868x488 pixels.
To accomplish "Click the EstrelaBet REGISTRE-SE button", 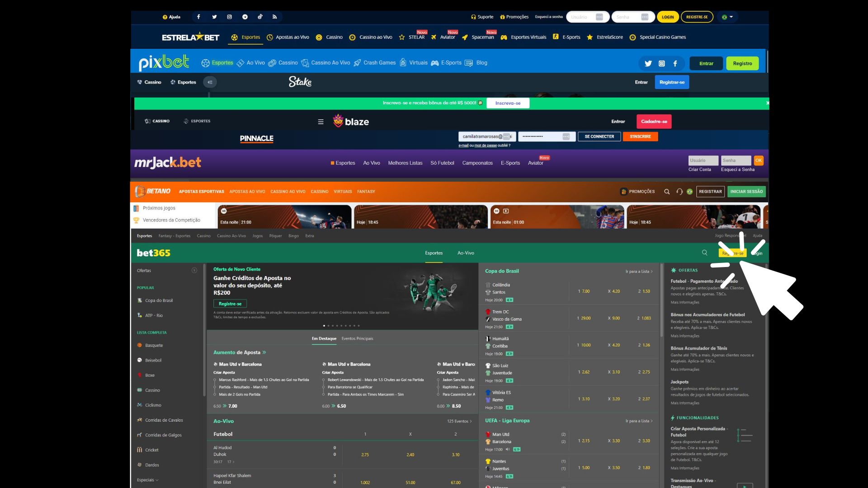I will coord(697,17).
